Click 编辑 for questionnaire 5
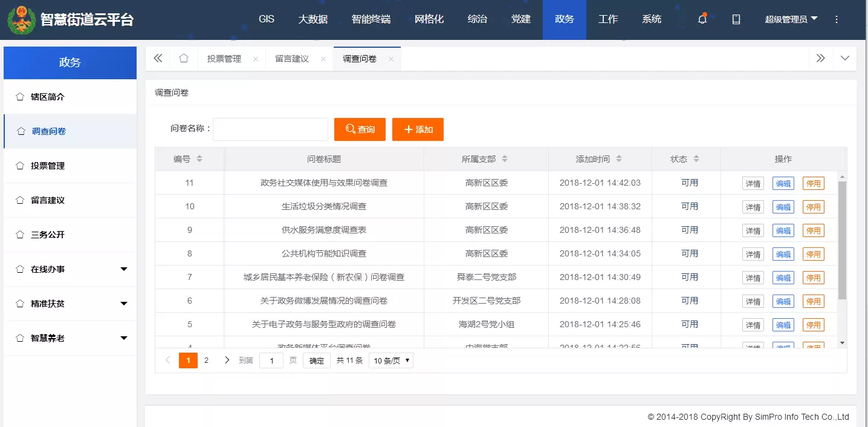This screenshot has height=427, width=868. pos(783,325)
